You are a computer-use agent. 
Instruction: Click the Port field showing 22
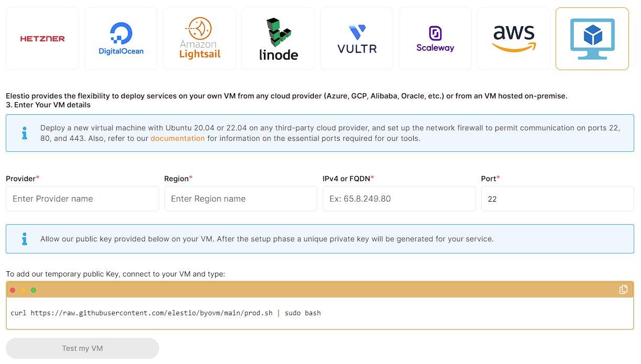click(557, 199)
